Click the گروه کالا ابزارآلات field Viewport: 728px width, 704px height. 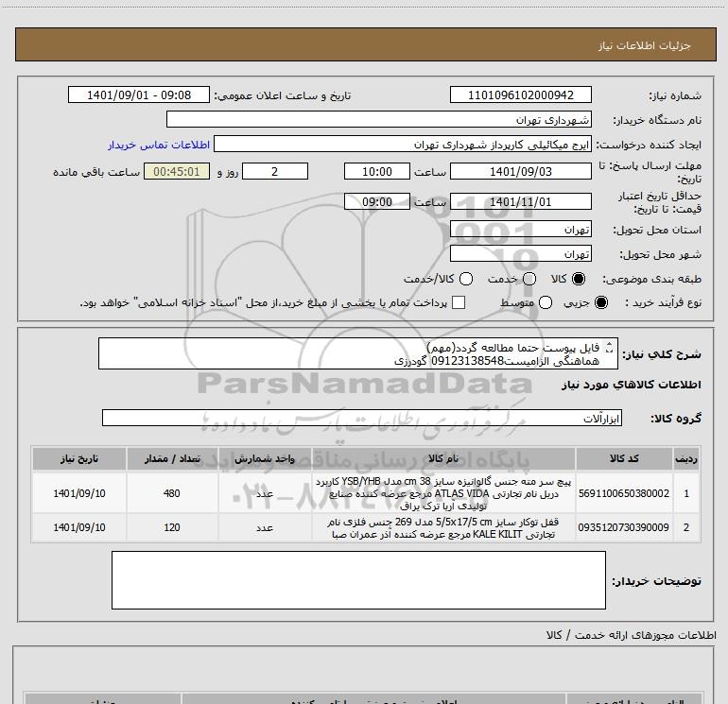coord(362,418)
